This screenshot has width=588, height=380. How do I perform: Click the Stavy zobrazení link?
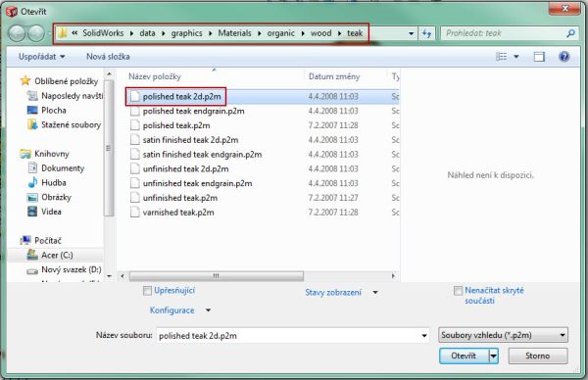point(333,292)
